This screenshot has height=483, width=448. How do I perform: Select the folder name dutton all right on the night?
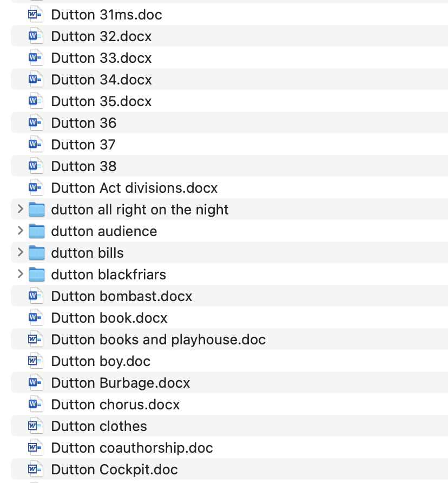[x=140, y=210]
